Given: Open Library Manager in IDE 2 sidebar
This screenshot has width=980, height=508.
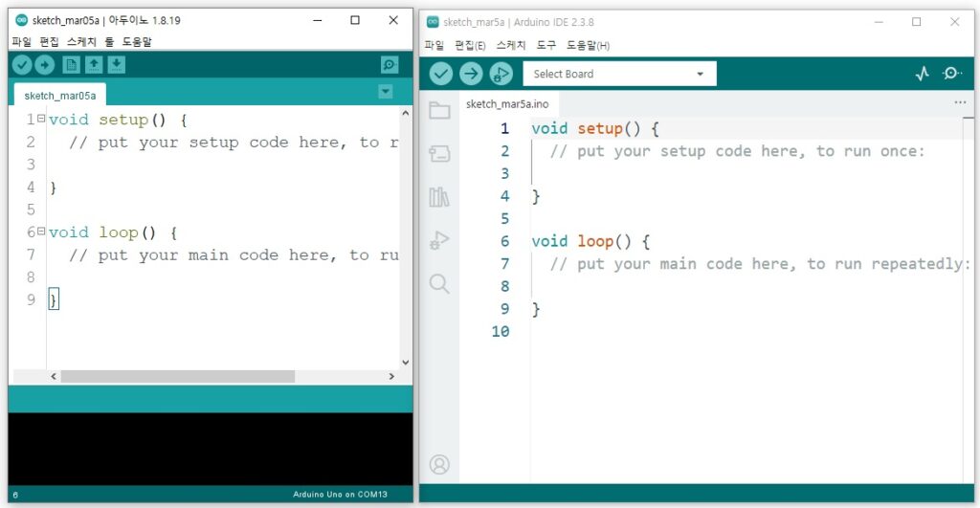Looking at the screenshot, I should coord(439,197).
